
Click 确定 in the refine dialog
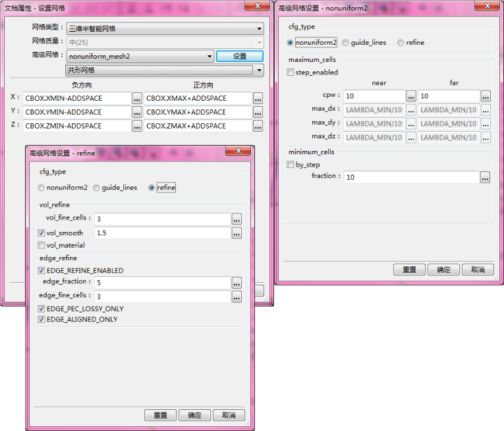(x=194, y=415)
